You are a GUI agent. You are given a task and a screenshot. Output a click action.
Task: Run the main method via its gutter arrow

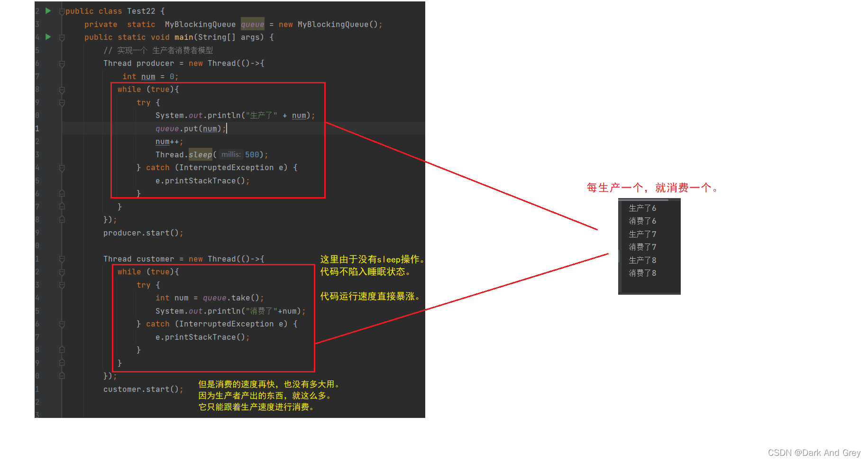[48, 36]
